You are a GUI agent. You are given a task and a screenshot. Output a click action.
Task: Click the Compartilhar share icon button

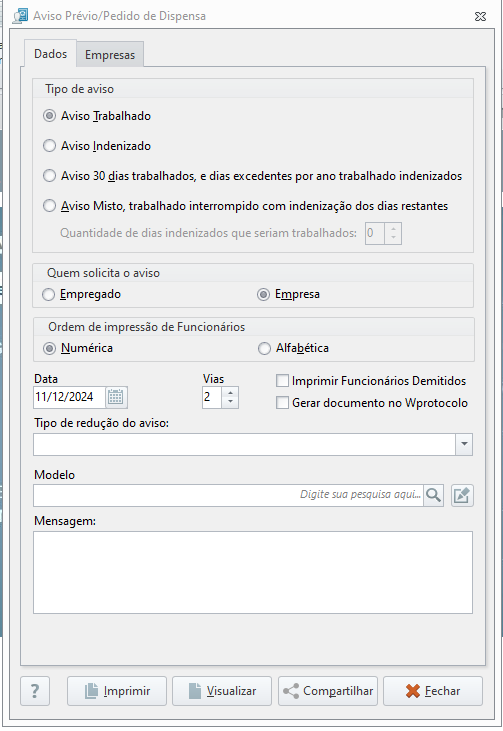[x=328, y=691]
